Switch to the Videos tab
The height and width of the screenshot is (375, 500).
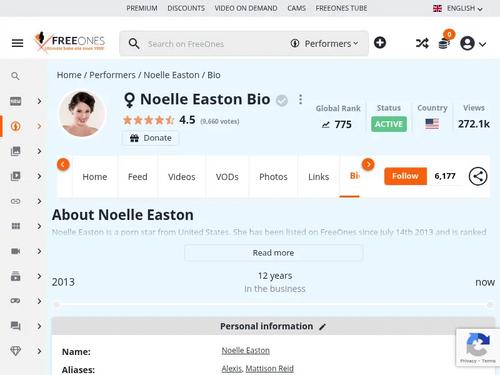click(x=182, y=177)
